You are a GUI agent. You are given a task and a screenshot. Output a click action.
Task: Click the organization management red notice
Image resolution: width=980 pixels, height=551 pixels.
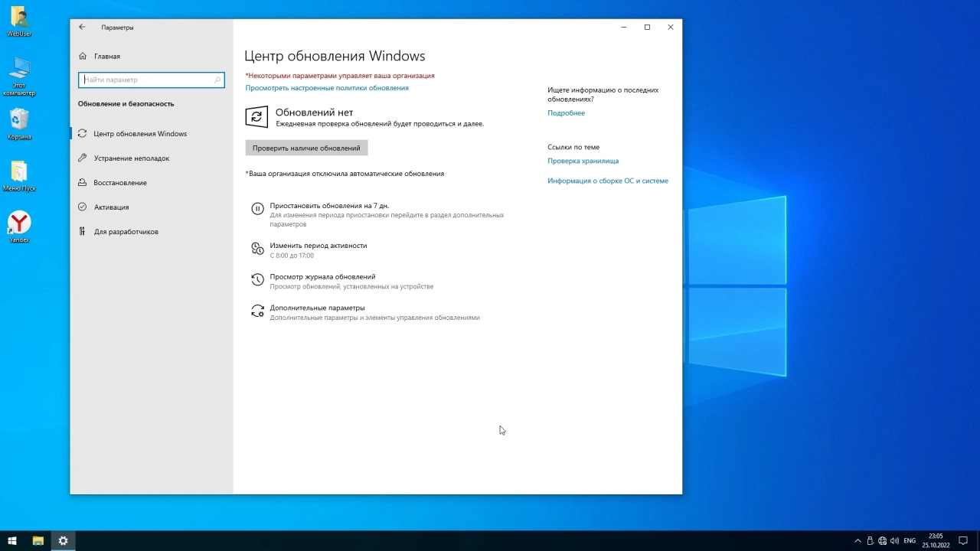(340, 76)
